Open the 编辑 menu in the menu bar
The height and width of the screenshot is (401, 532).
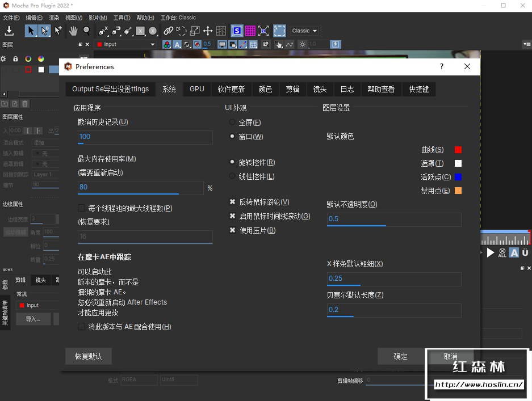tap(33, 17)
